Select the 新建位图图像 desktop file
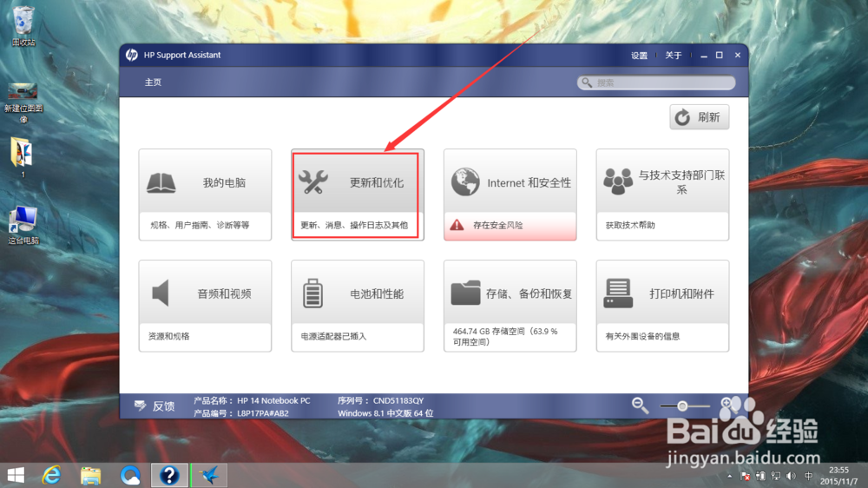Image resolution: width=868 pixels, height=488 pixels. (23, 103)
